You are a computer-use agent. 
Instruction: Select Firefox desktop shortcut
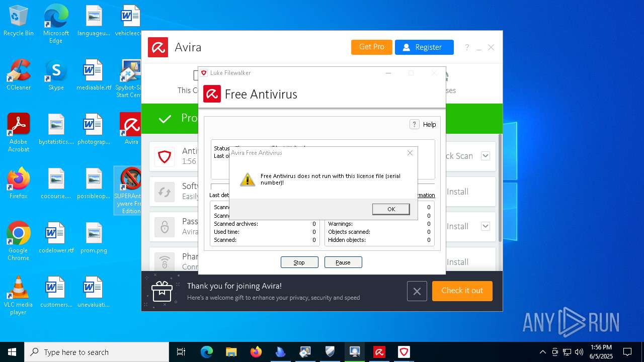tap(19, 184)
